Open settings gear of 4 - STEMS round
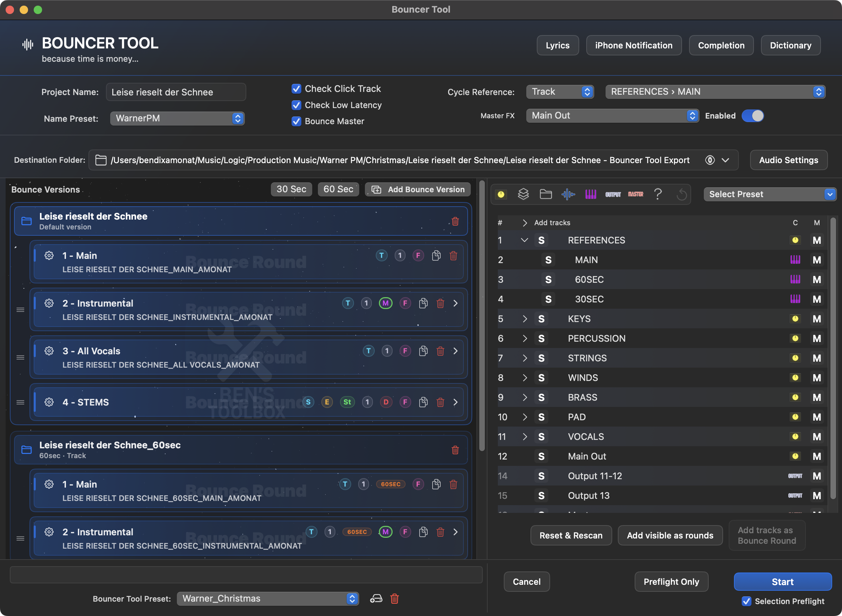 coord(49,402)
